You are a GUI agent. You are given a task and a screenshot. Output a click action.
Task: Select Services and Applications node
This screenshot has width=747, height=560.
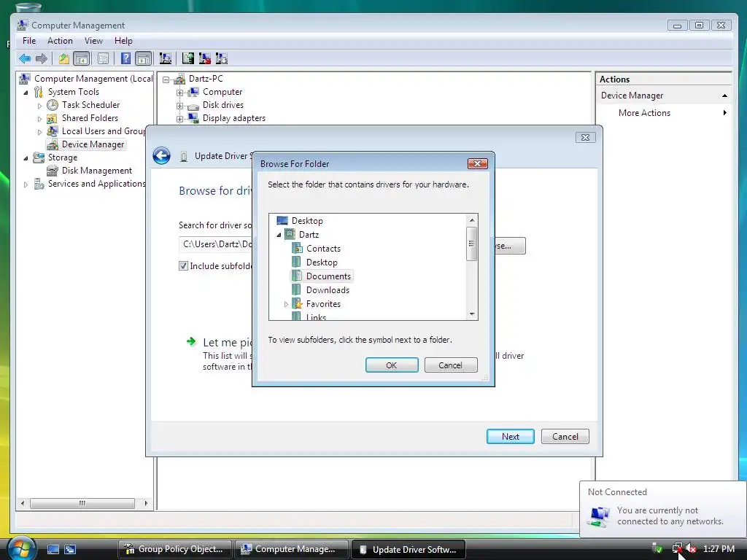tap(96, 183)
